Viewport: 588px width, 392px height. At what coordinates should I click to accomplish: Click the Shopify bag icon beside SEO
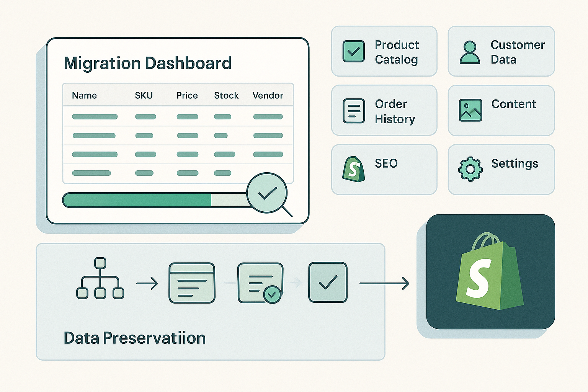353,168
